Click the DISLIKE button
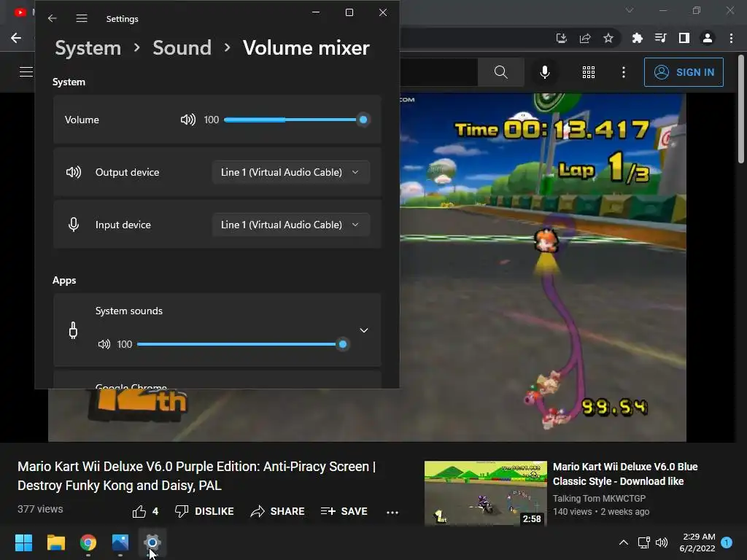The width and height of the screenshot is (747, 560). coord(204,511)
